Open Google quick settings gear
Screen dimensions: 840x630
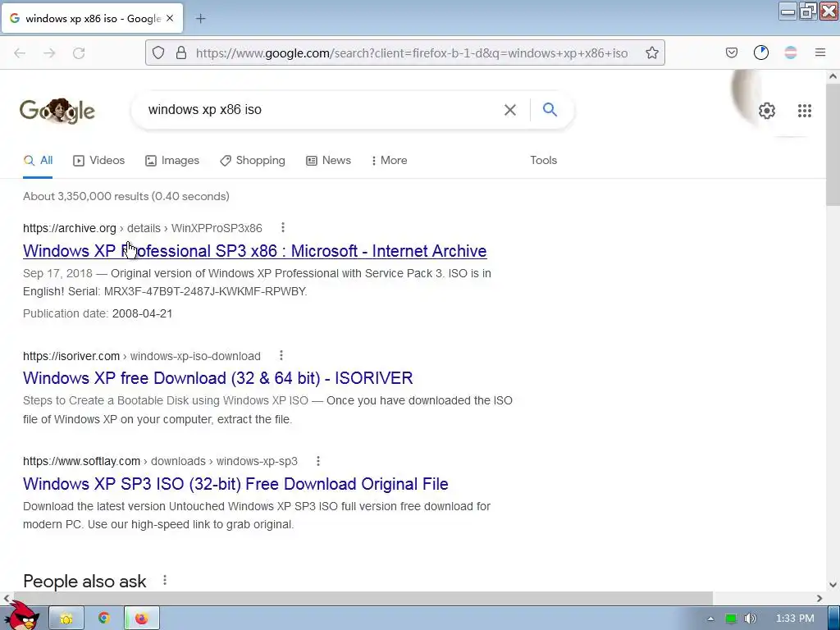[x=767, y=111]
